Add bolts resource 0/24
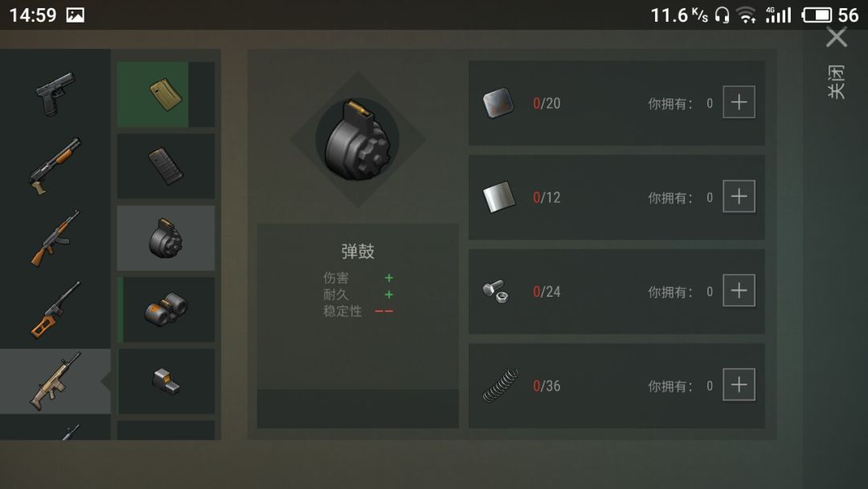The image size is (868, 489). coord(739,290)
